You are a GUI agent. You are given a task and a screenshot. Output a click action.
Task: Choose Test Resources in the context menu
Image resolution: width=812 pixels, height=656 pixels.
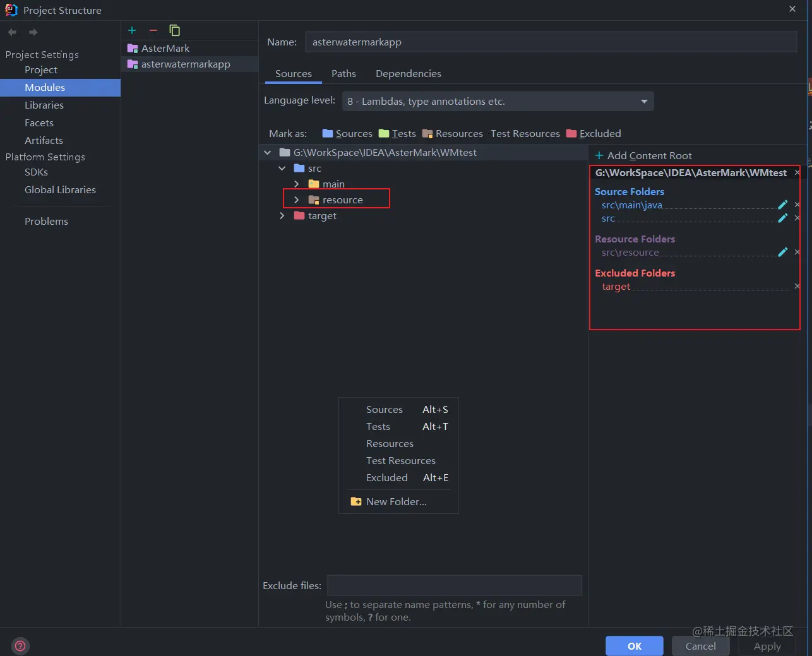(x=398, y=460)
